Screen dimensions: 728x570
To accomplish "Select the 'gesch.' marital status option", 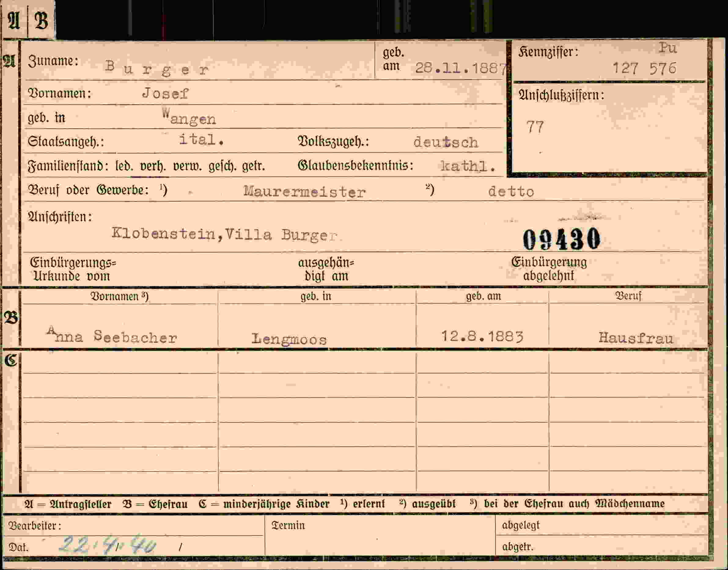I will tap(223, 166).
